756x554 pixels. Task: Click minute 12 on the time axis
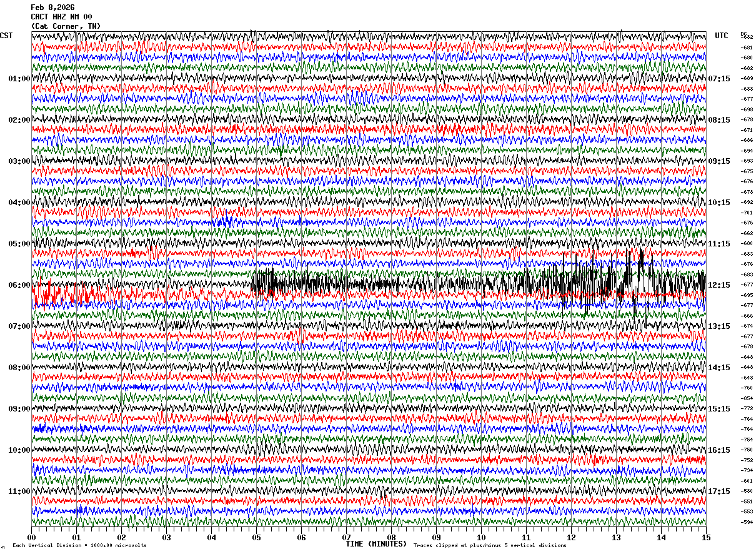point(571,537)
